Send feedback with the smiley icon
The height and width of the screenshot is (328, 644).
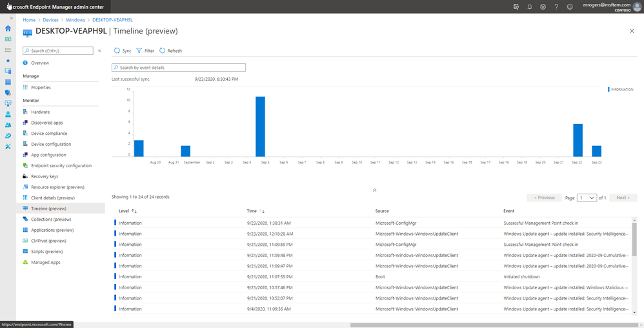pos(570,6)
